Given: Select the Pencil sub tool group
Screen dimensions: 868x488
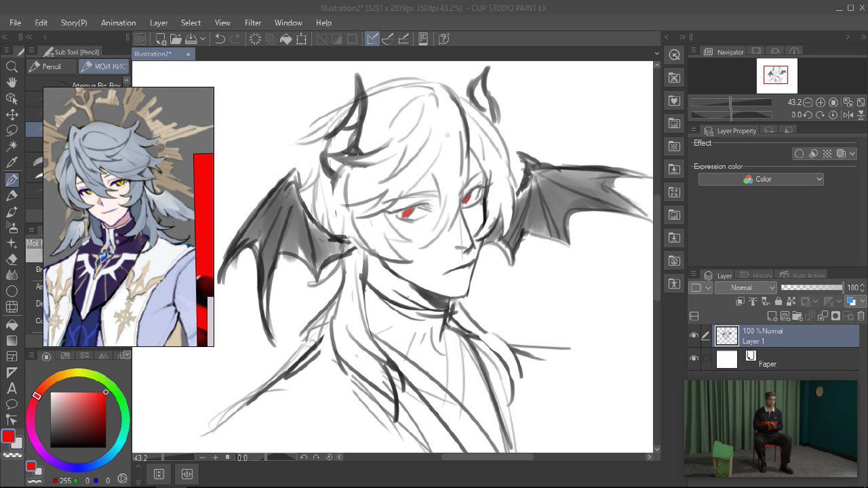Looking at the screenshot, I should (51, 67).
